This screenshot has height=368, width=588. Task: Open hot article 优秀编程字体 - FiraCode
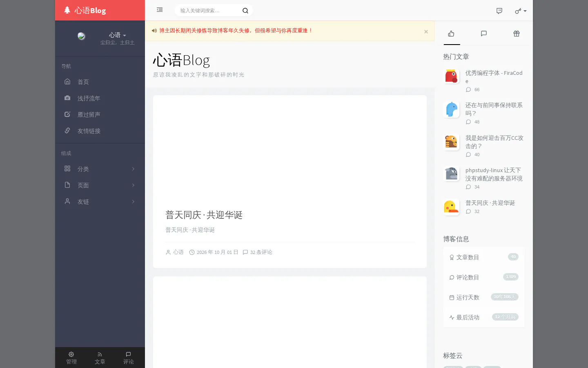494,77
